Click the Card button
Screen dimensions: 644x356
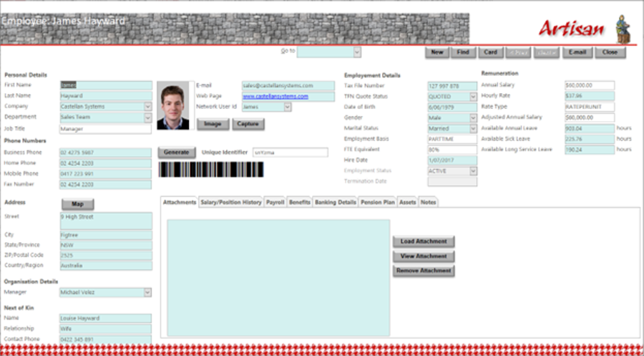[x=490, y=52]
